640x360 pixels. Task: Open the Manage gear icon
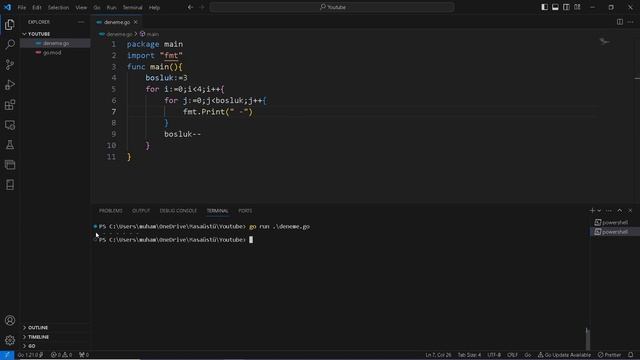tap(10, 340)
